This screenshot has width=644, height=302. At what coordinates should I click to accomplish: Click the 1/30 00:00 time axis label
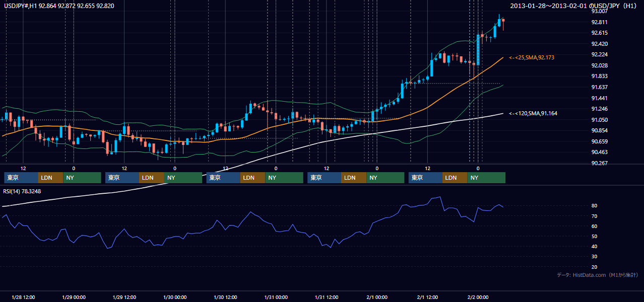point(175,297)
